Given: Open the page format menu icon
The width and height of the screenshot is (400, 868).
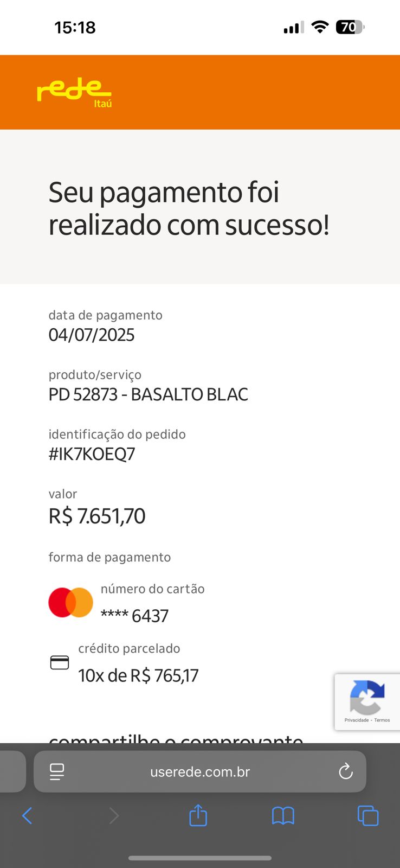Looking at the screenshot, I should coord(57,771).
